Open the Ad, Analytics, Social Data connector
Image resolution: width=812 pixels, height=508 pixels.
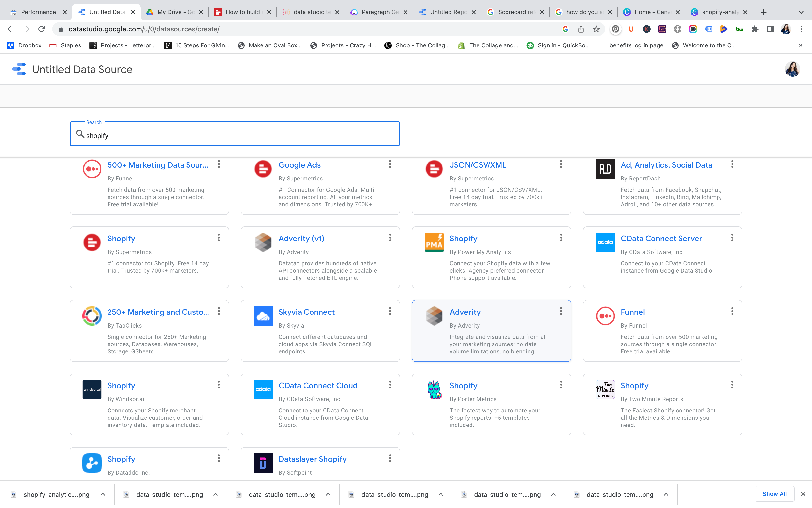point(666,165)
